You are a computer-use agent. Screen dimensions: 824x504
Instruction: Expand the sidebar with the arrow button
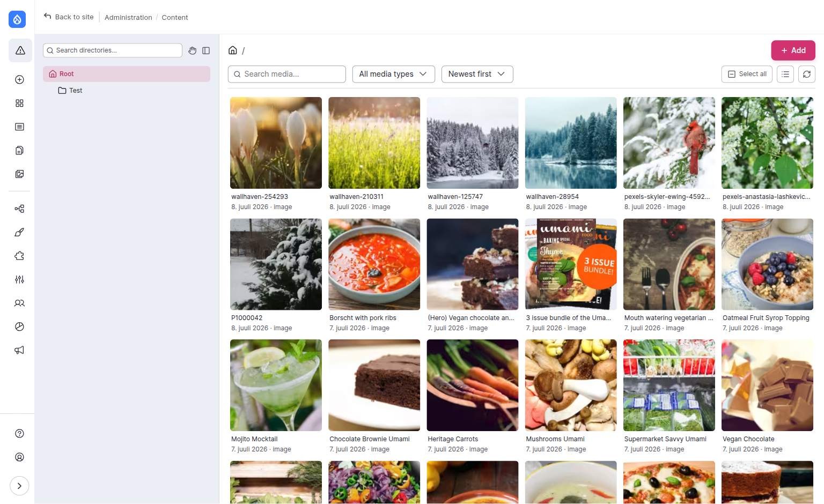pos(19,486)
